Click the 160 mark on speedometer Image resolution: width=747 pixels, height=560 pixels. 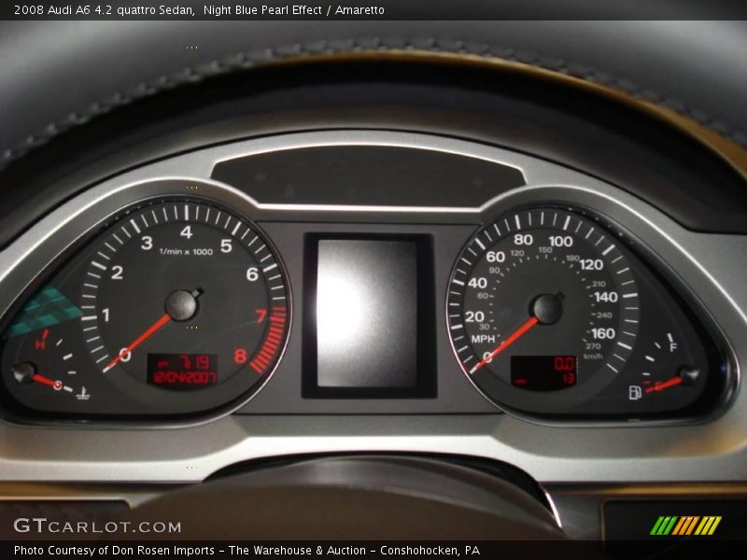coord(603,333)
